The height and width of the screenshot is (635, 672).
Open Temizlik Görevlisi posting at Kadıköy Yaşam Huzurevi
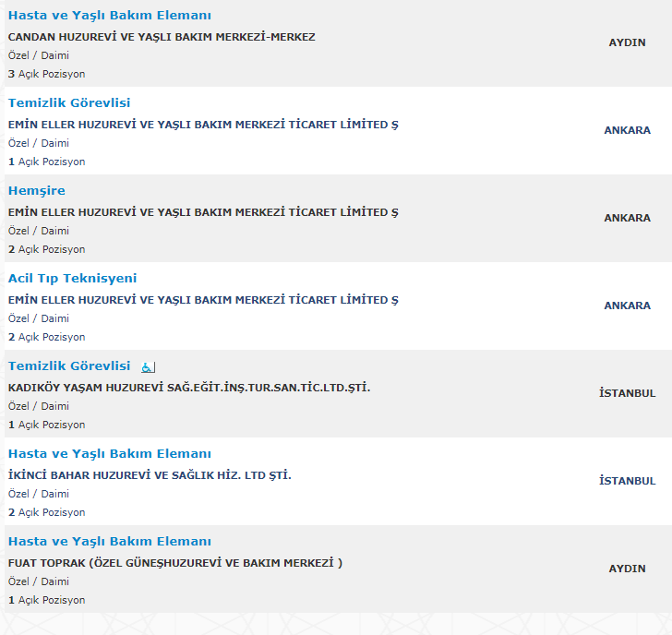tap(69, 365)
